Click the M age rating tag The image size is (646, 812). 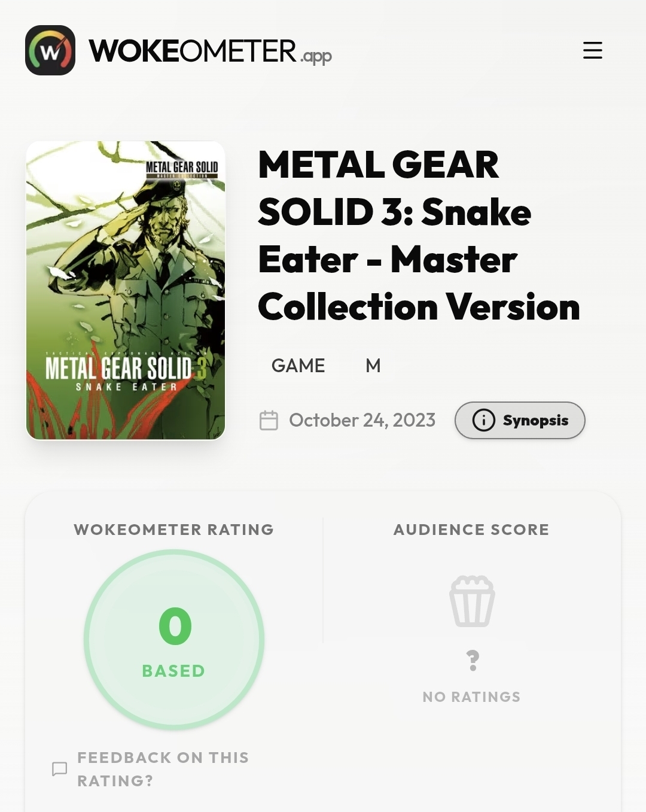point(373,366)
